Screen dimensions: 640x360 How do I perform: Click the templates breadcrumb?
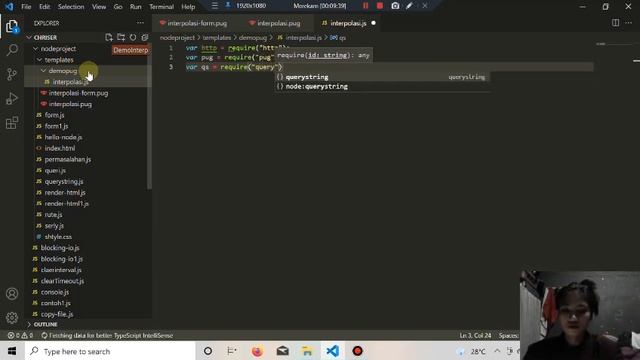click(217, 38)
